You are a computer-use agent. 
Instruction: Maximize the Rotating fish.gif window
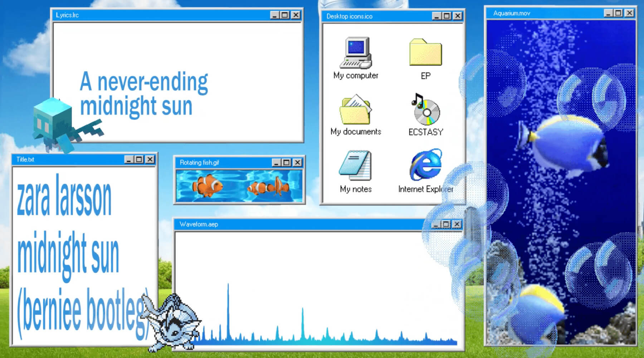click(x=286, y=163)
